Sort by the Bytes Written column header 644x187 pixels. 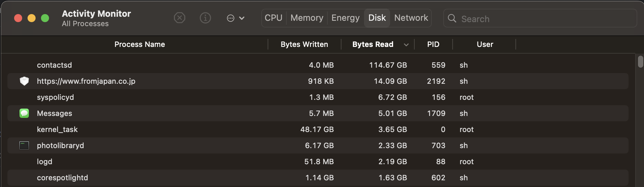tap(304, 44)
